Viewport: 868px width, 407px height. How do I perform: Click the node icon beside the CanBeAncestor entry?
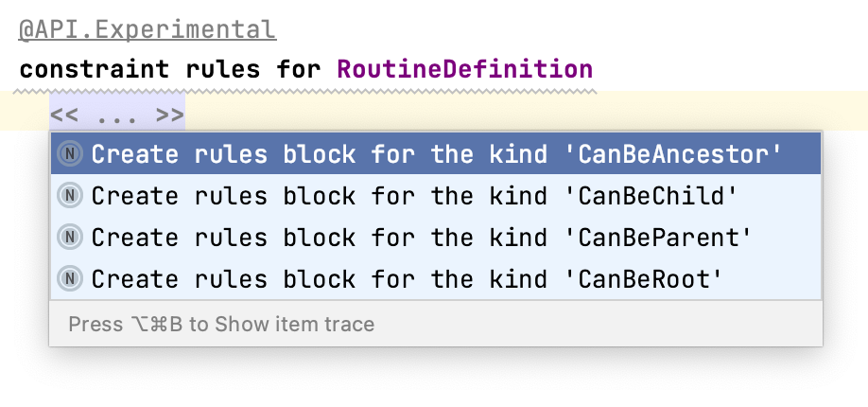[70, 154]
